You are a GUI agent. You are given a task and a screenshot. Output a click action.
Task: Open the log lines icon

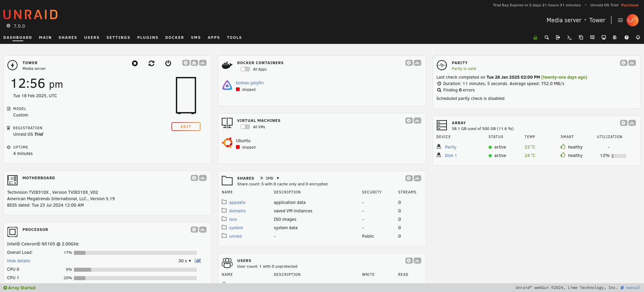click(x=615, y=37)
